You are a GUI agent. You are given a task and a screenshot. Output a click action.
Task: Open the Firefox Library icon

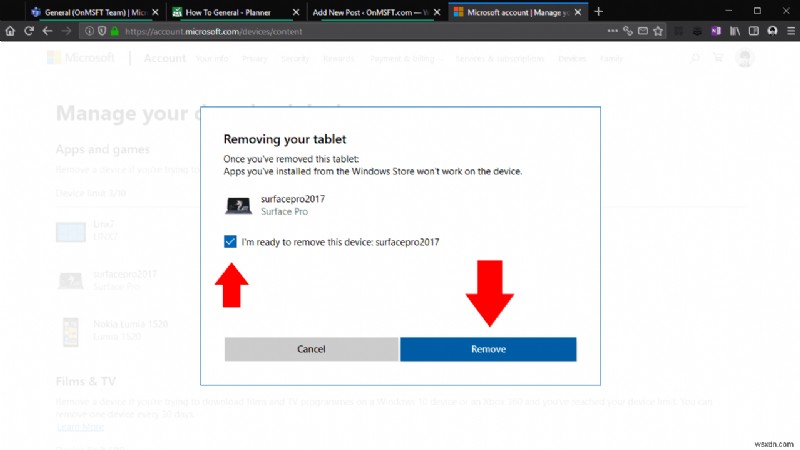coord(735,31)
